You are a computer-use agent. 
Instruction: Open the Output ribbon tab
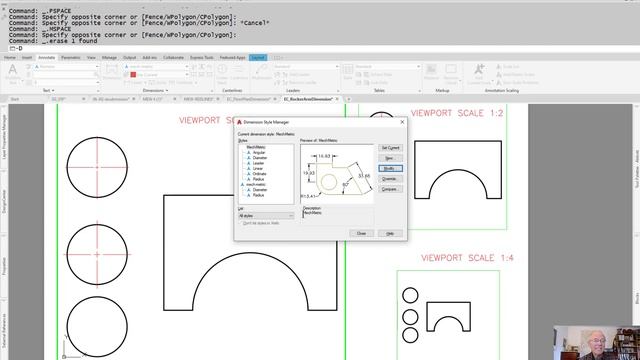pyautogui.click(x=129, y=58)
